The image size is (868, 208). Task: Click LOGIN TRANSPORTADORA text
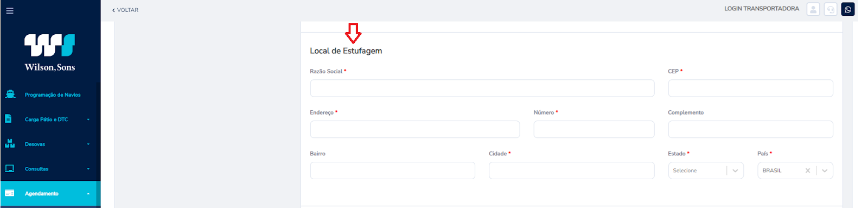[x=762, y=9]
